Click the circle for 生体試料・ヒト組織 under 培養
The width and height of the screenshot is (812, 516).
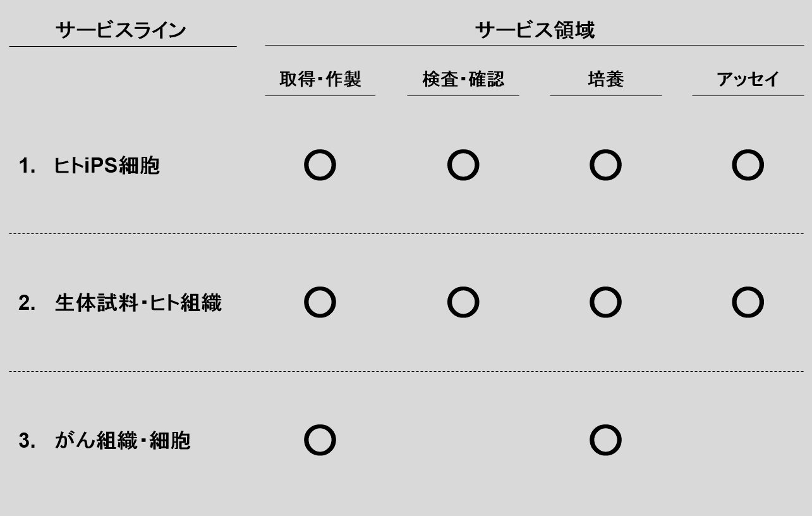click(x=605, y=302)
